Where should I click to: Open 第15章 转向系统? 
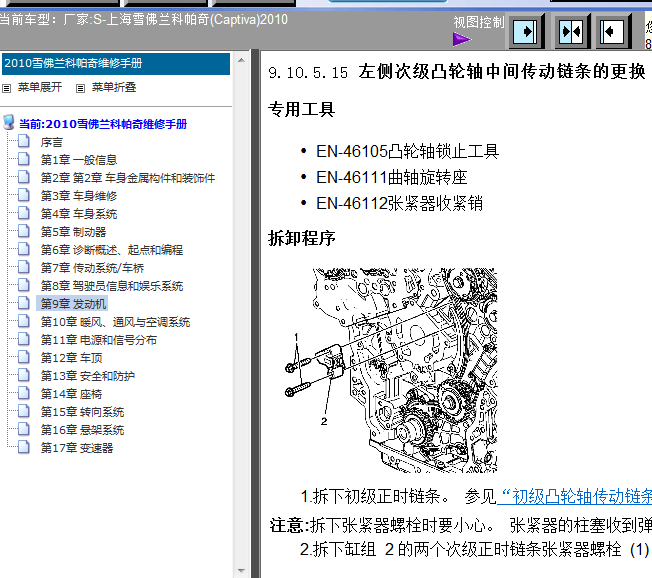(x=82, y=412)
